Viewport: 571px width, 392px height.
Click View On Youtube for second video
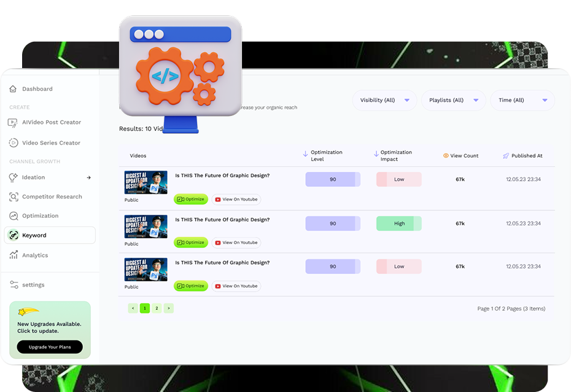pos(236,243)
